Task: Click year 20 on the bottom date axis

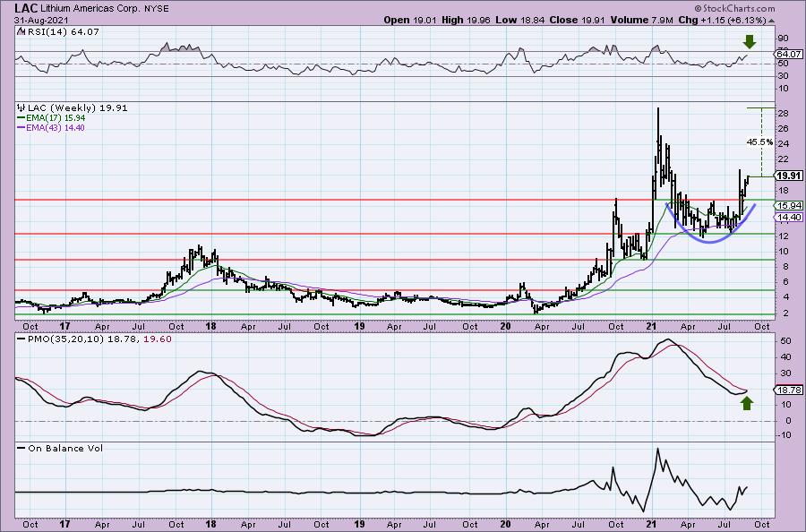Action: 506,524
